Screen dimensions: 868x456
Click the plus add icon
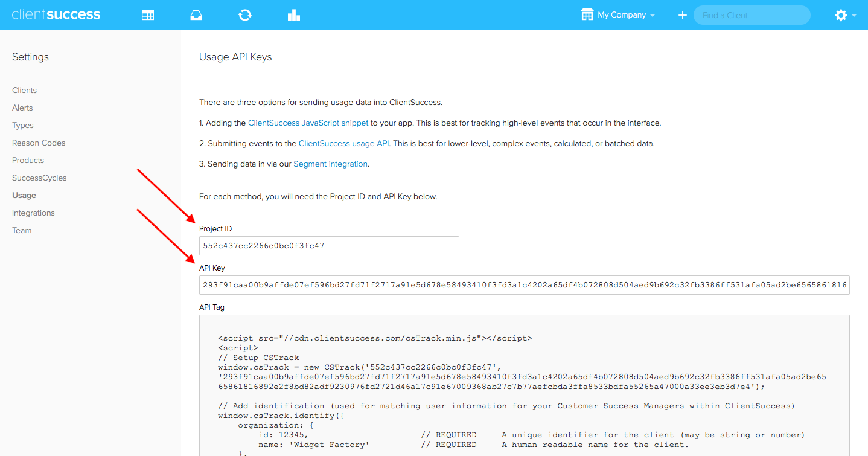pyautogui.click(x=682, y=15)
